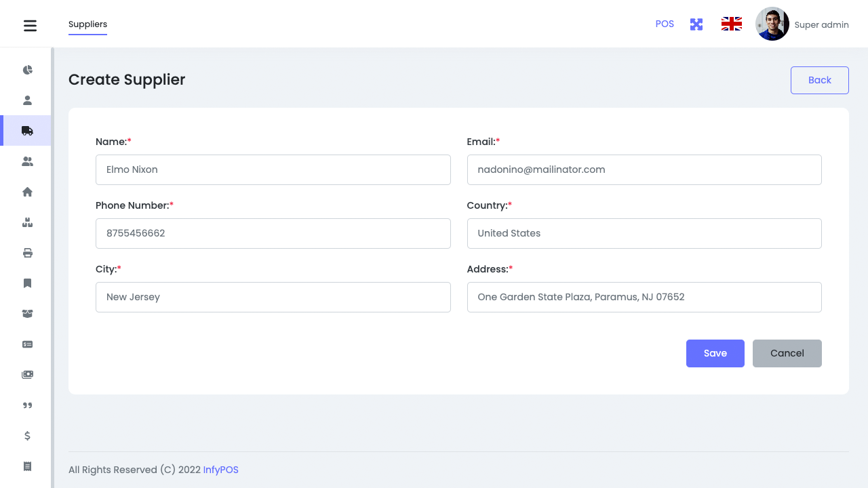Save the new supplier
The height and width of the screenshot is (488, 868).
pyautogui.click(x=715, y=353)
